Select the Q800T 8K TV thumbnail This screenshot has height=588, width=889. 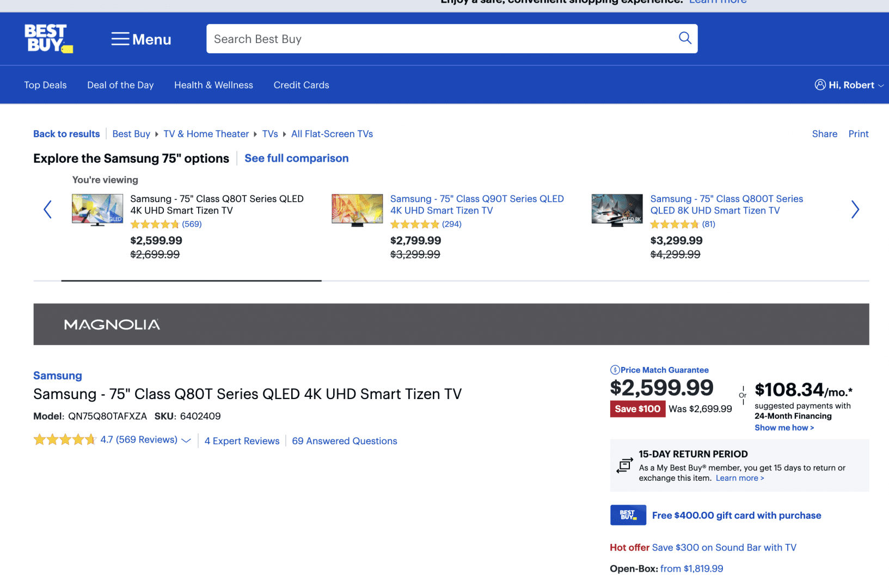(x=617, y=210)
